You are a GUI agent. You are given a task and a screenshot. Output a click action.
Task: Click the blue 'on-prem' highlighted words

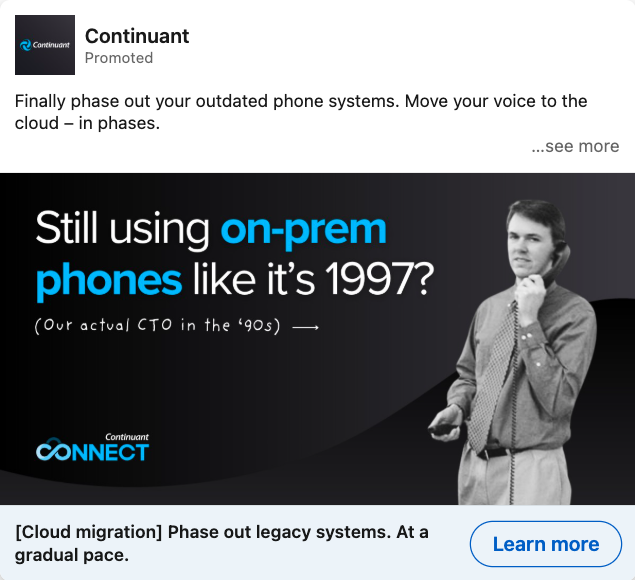click(x=304, y=230)
